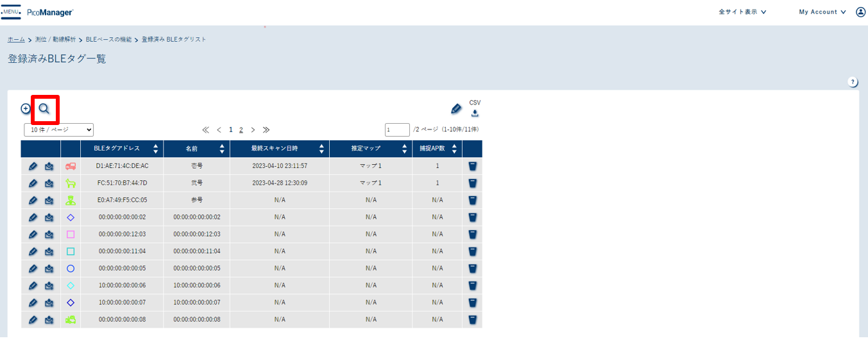Edit tag 10:00:00:00:00:06

33,285
